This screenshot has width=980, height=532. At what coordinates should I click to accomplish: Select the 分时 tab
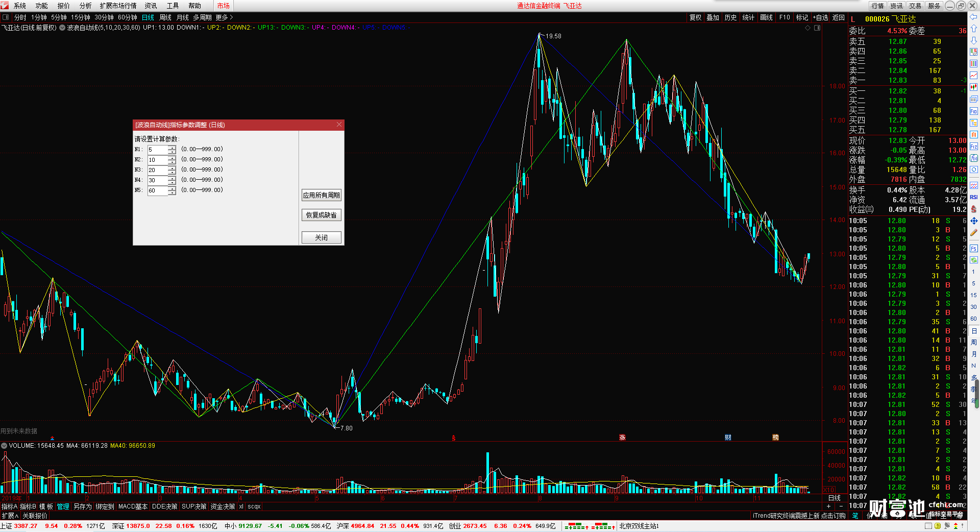[x=20, y=17]
